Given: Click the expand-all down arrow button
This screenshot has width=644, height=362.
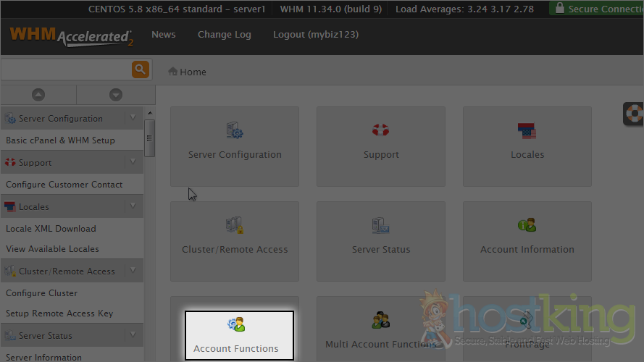Looking at the screenshot, I should 115,95.
